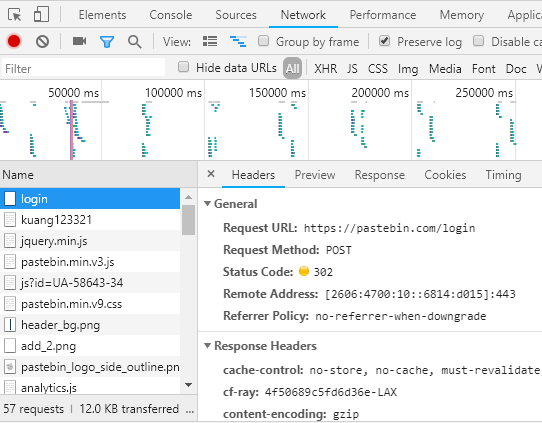This screenshot has width=542, height=423.
Task: Enable Group by frame checkbox
Action: [263, 41]
